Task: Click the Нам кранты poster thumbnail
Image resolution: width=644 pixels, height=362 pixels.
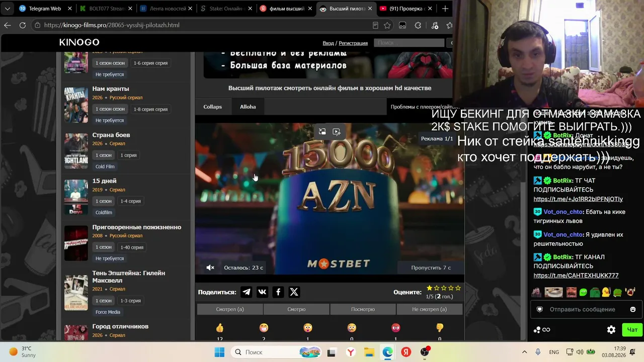Action: [76, 105]
